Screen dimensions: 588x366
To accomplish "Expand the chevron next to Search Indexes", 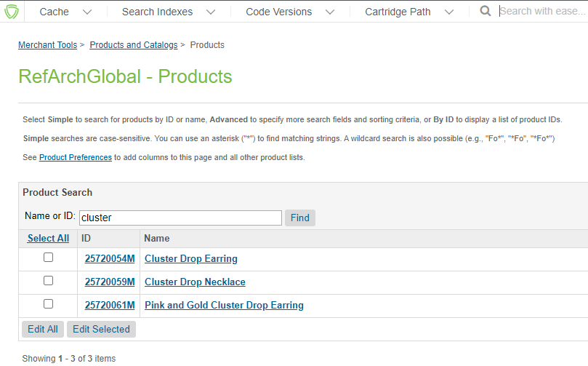I will click(211, 12).
